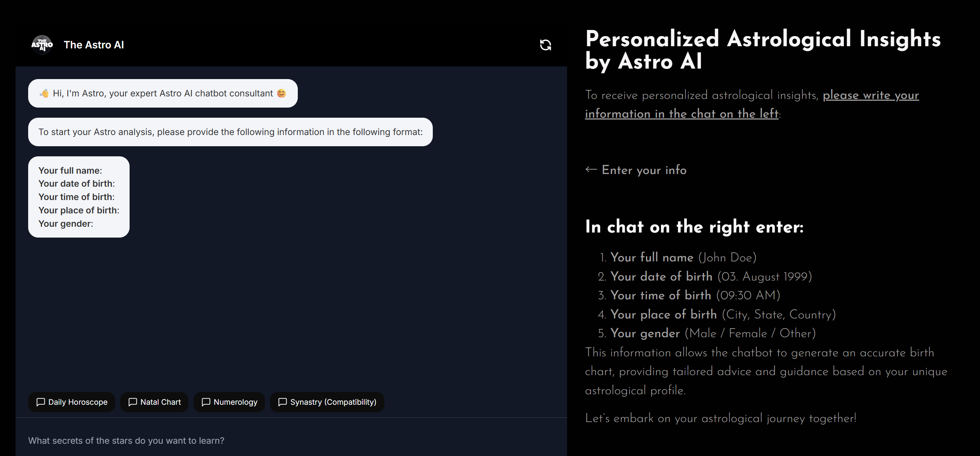Viewport: 980px width, 456px height.
Task: Click 'The Astro AI' chat title
Action: pyautogui.click(x=94, y=45)
